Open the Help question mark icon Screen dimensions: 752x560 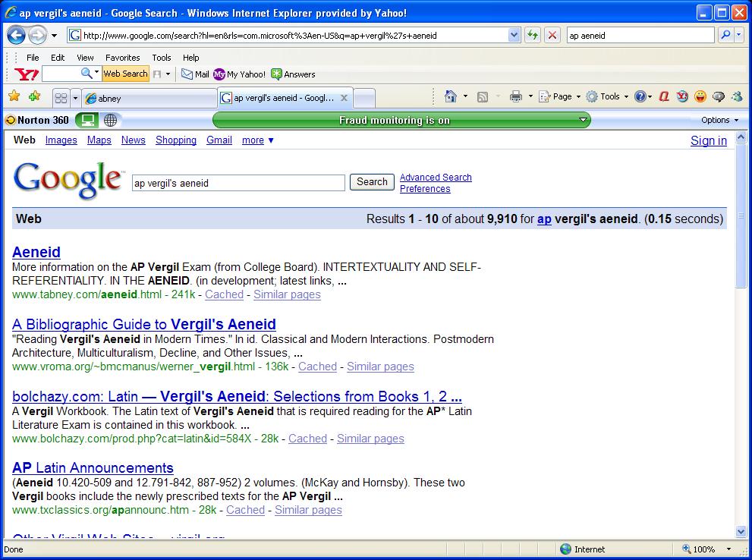[x=640, y=97]
